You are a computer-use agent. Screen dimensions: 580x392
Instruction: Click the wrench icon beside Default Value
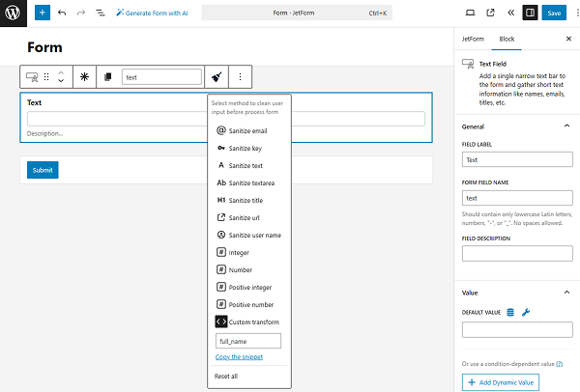(526, 311)
